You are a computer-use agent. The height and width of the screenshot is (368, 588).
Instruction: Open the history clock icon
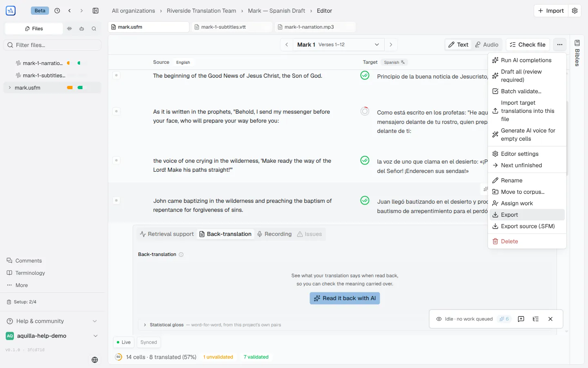coord(57,11)
